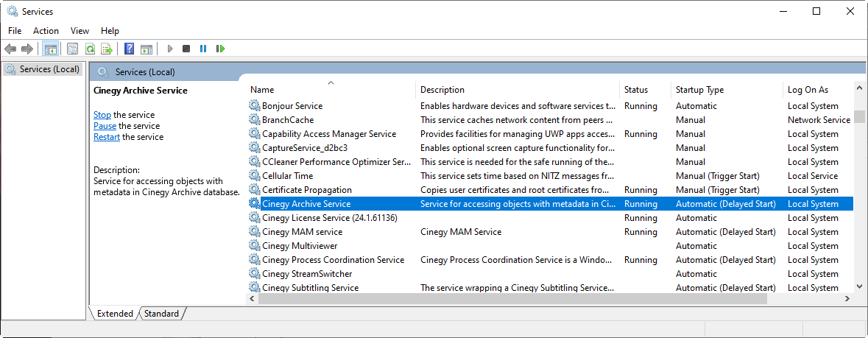This screenshot has width=868, height=338.
Task: Switch to the Standard tab
Action: click(161, 314)
